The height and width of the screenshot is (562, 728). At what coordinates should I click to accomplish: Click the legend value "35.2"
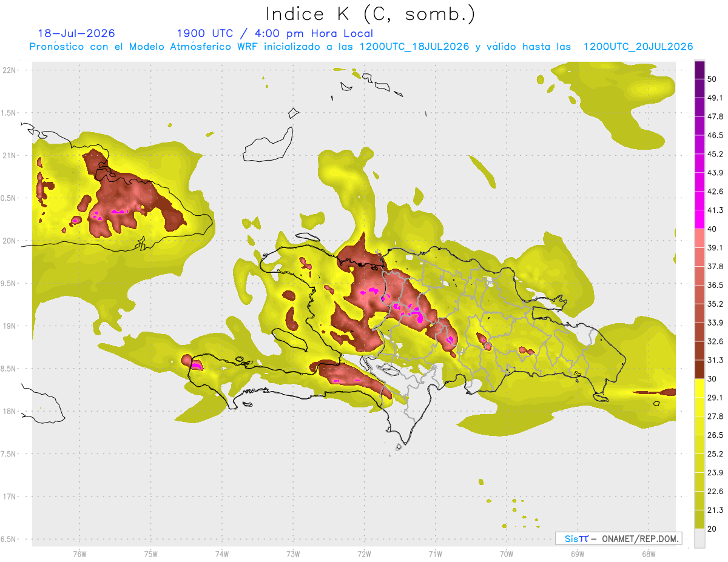(x=715, y=304)
